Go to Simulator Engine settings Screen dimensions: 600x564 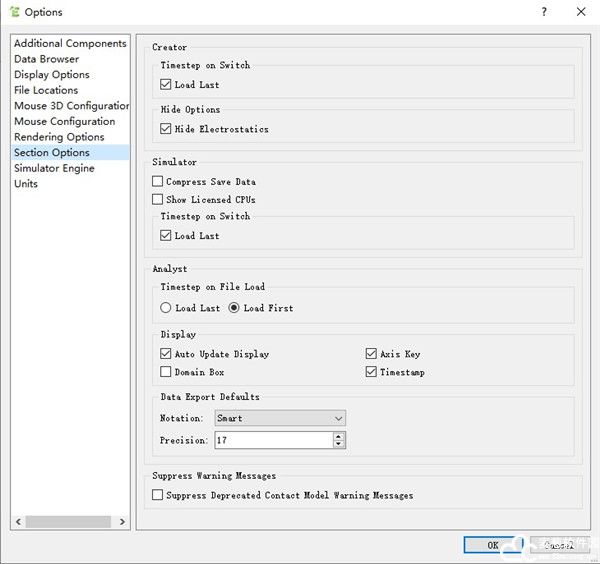click(54, 168)
